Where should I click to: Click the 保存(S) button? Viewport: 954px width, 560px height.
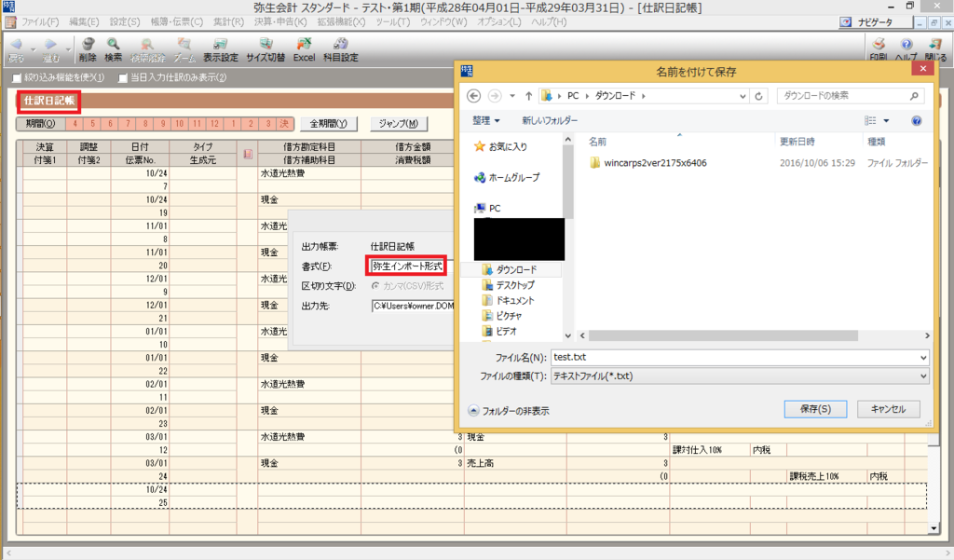click(815, 409)
